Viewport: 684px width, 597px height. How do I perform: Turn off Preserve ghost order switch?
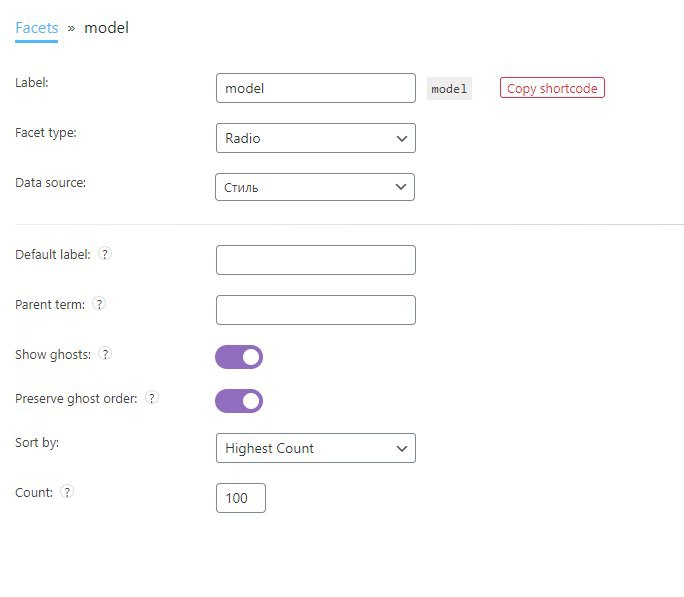click(x=239, y=401)
